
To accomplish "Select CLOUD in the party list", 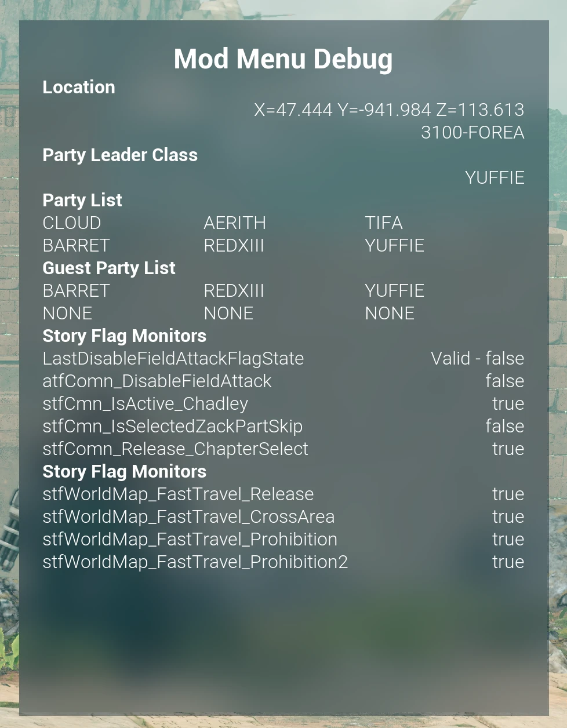I will click(x=72, y=223).
